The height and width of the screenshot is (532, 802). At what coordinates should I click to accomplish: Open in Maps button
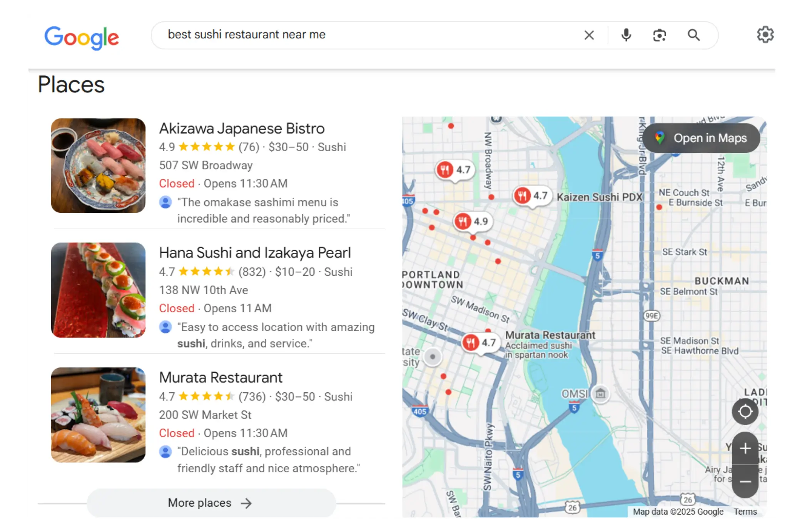pyautogui.click(x=701, y=138)
